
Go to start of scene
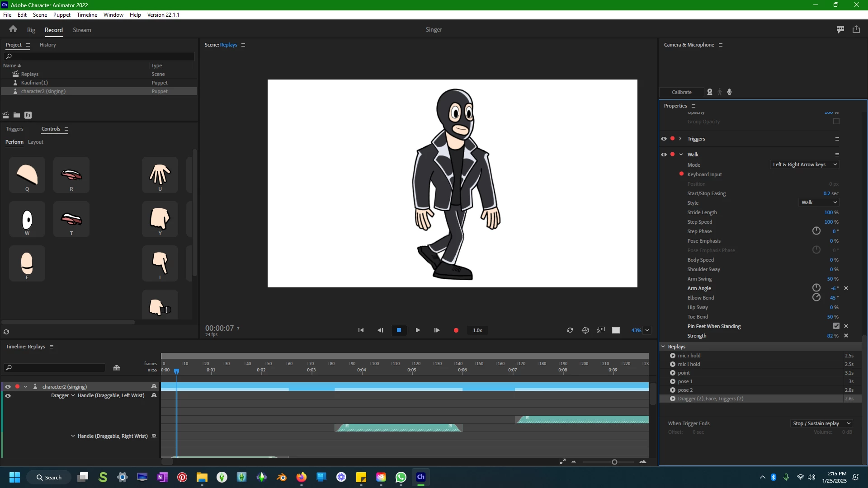click(361, 330)
